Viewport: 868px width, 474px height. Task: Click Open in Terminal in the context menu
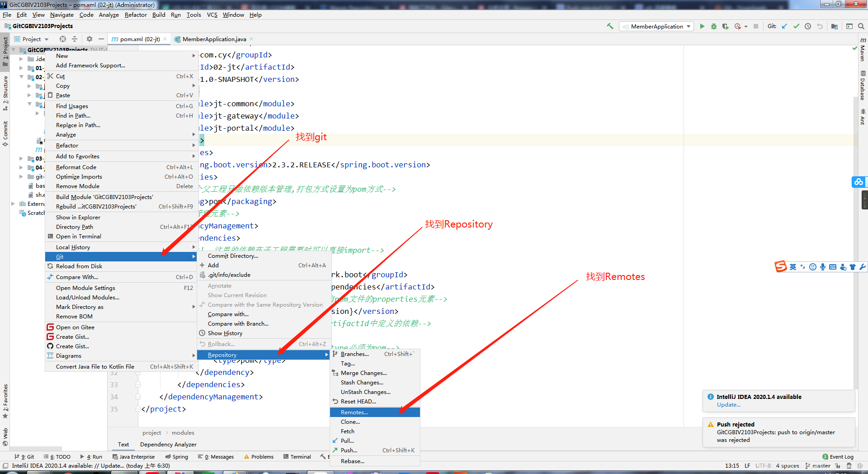(x=121, y=237)
